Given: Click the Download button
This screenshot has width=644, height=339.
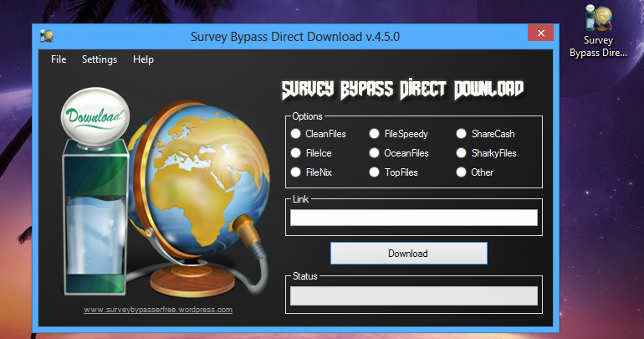Looking at the screenshot, I should (409, 253).
